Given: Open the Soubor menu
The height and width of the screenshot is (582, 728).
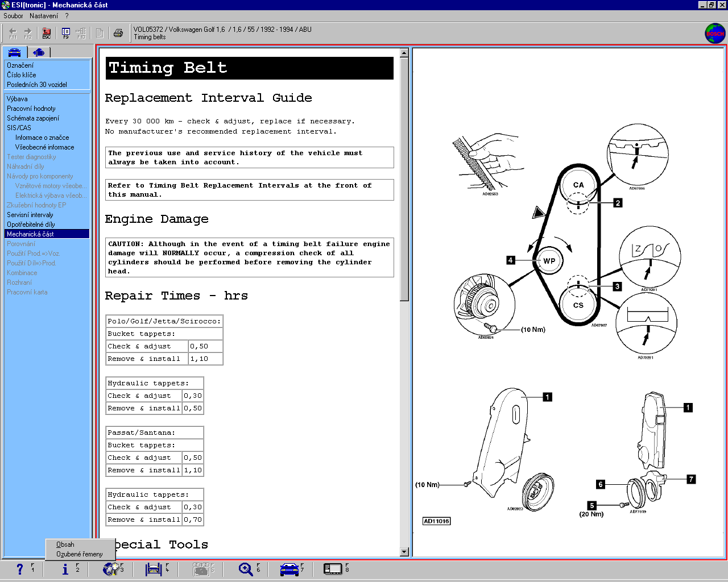Looking at the screenshot, I should coord(13,16).
